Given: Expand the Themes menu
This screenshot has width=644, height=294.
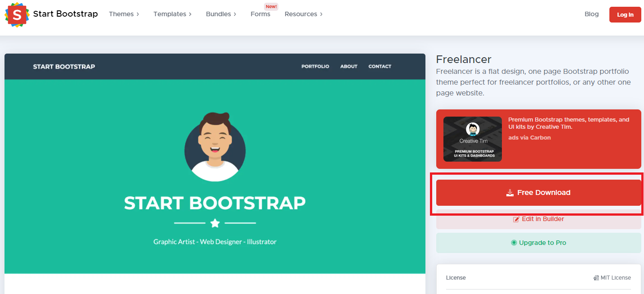Looking at the screenshot, I should (x=124, y=14).
